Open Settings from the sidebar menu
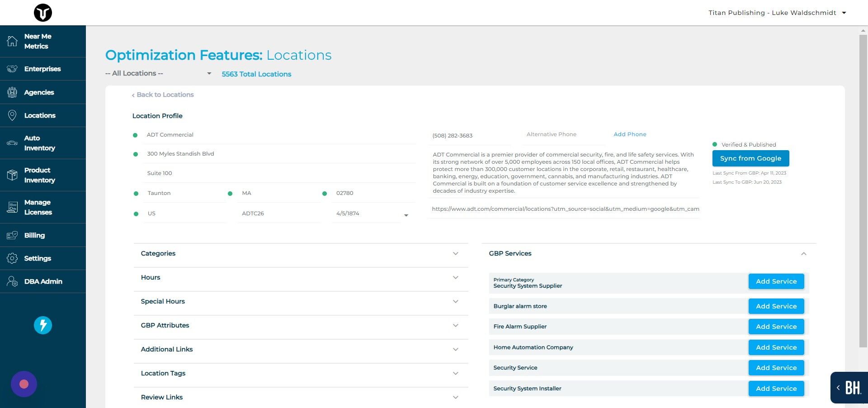 pos(38,258)
